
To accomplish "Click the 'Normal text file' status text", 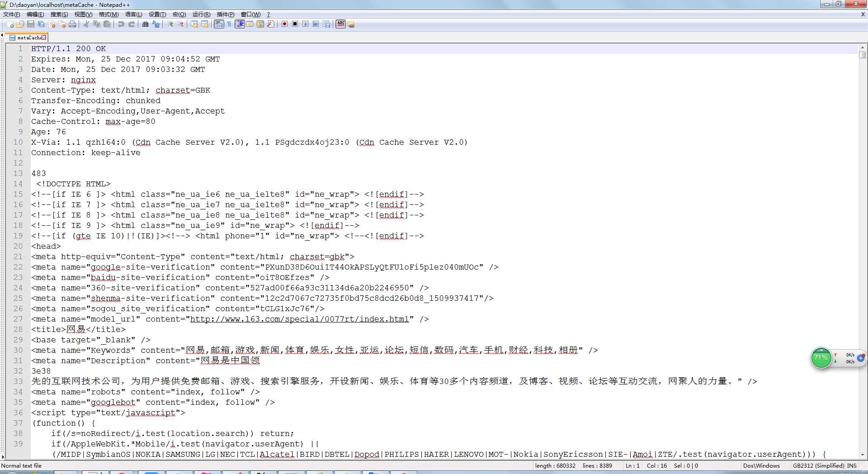I will 21,465.
